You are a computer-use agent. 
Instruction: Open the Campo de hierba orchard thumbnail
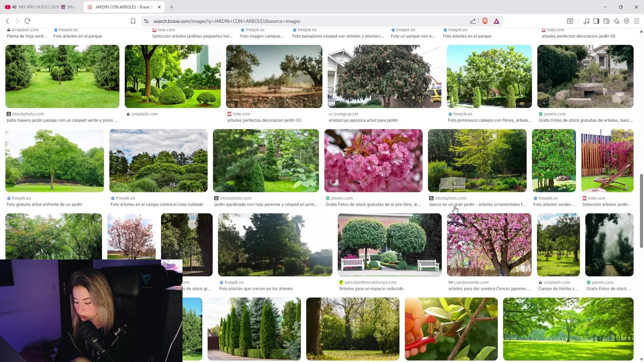tap(558, 245)
